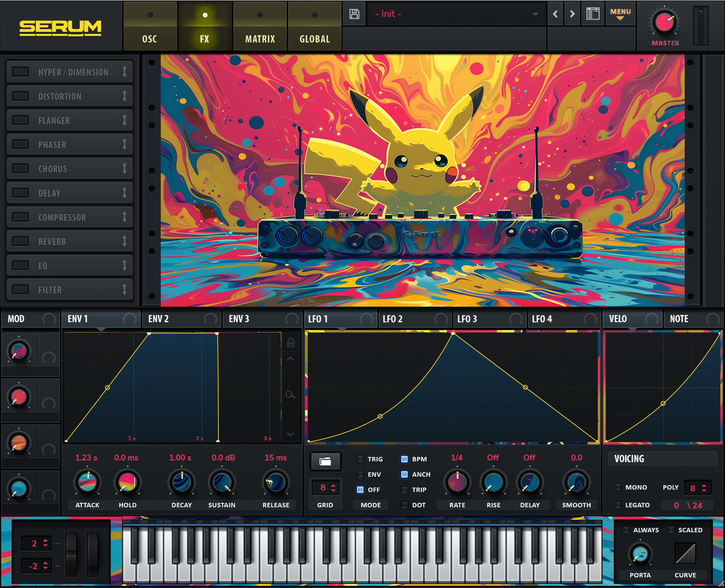Open the LFO shape folder icon

[325, 462]
